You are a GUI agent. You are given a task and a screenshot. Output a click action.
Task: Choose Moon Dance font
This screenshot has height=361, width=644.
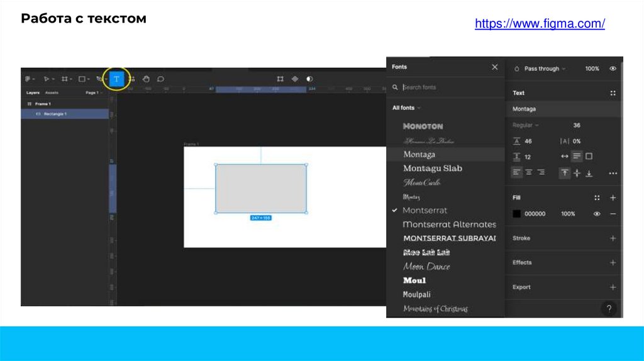coord(426,267)
